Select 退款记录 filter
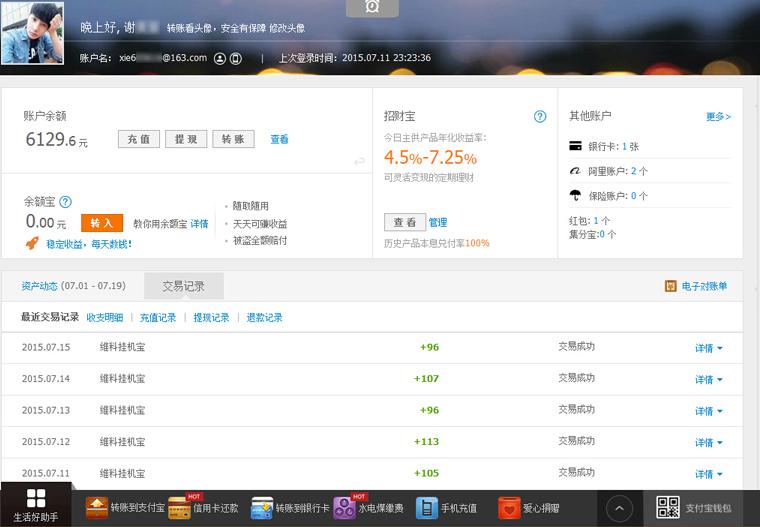The height and width of the screenshot is (527, 760). [x=265, y=318]
